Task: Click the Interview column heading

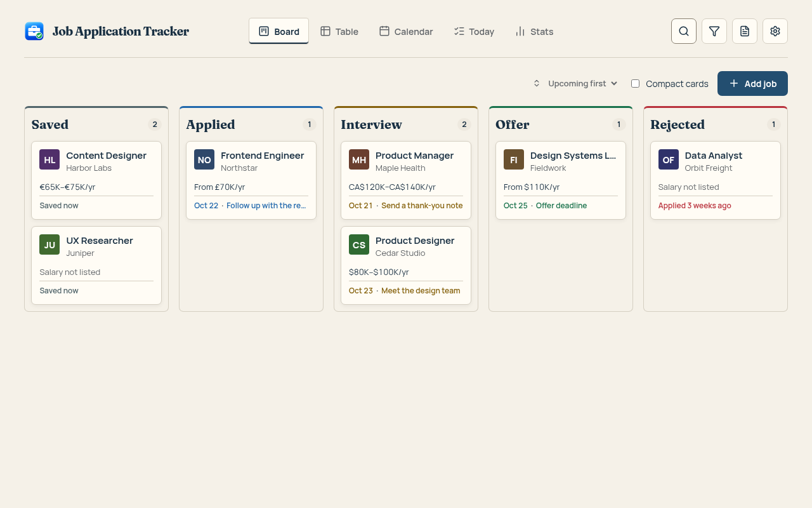Action: click(371, 124)
